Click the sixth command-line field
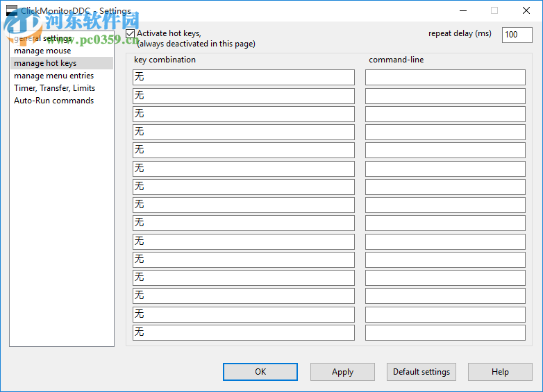The width and height of the screenshot is (543, 392). pos(445,169)
